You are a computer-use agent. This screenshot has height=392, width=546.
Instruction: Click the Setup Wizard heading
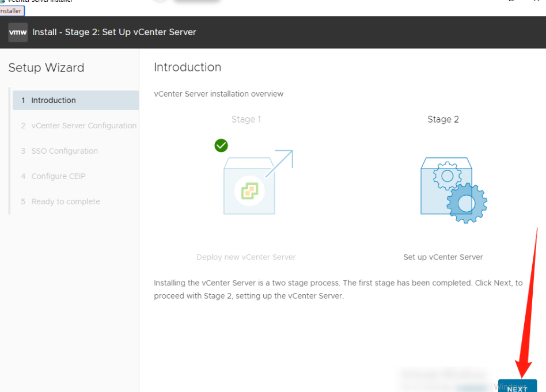[46, 68]
